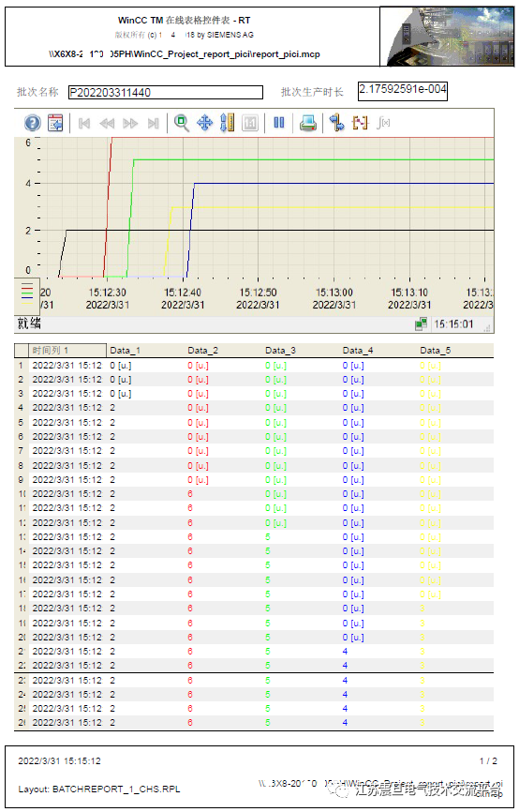
Task: Pause the trend update
Action: 279,123
